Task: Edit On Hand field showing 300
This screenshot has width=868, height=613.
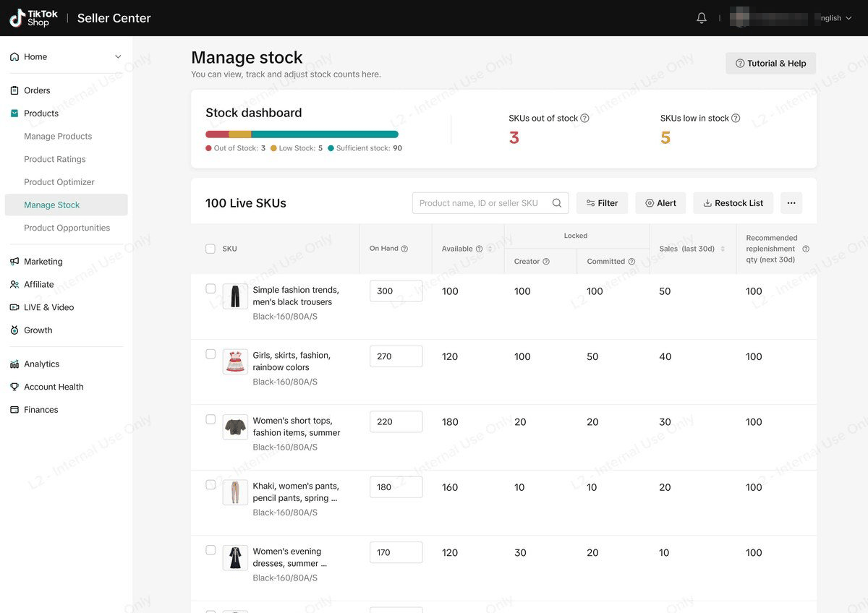Action: coord(396,291)
